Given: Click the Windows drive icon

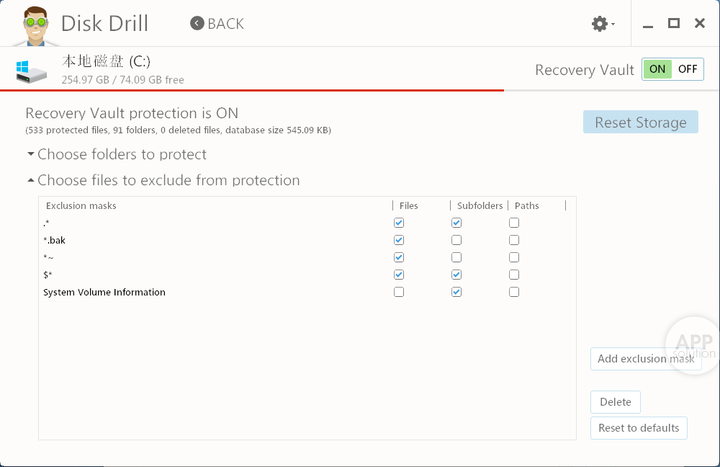Looking at the screenshot, I should (x=31, y=72).
